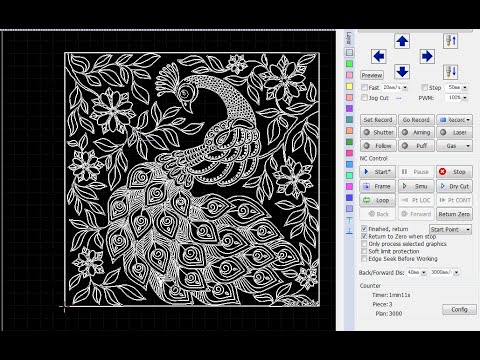The width and height of the screenshot is (480, 360).
Task: Uncheck Return to Zero when stop
Action: pos(364,236)
